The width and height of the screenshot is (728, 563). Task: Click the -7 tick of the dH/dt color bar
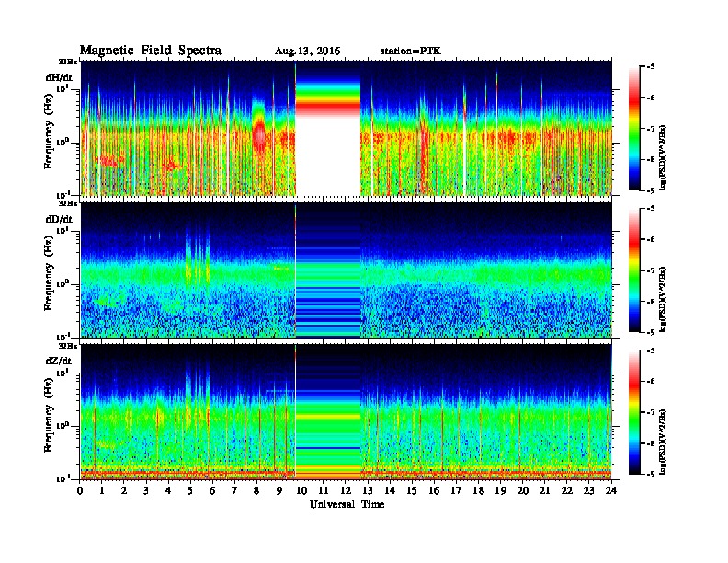coord(651,129)
